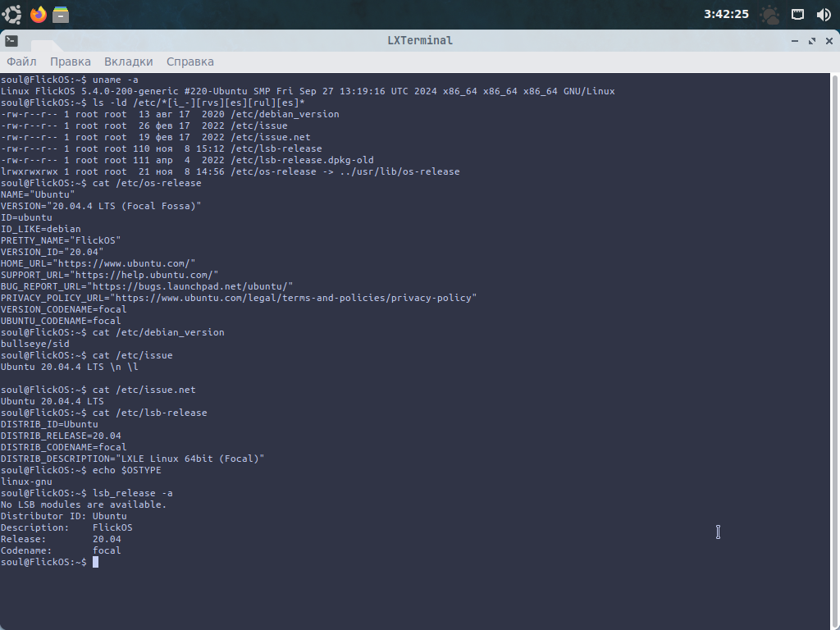Viewport: 840px width, 630px height.
Task: Click the VERSION="20.04.4 LTS (Focal Fossa)" line
Action: 101,206
